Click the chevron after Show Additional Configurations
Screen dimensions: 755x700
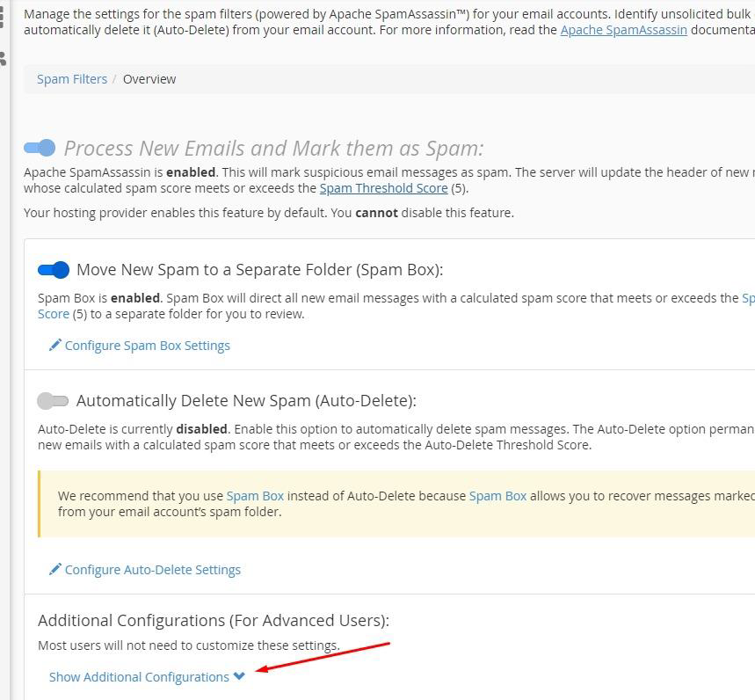tap(239, 676)
